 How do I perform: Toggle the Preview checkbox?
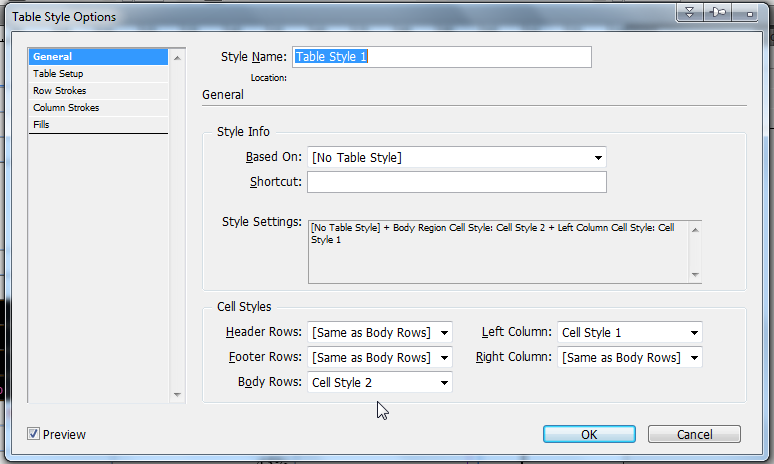point(34,434)
